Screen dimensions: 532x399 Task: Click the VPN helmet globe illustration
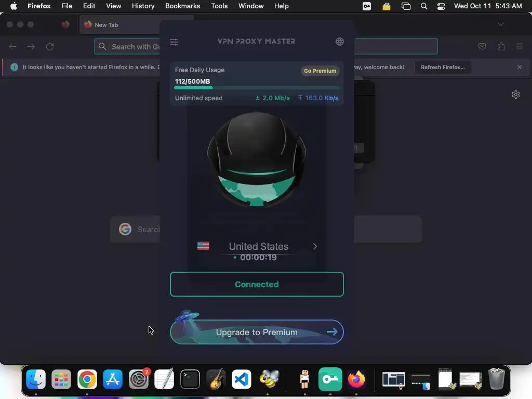(257, 159)
